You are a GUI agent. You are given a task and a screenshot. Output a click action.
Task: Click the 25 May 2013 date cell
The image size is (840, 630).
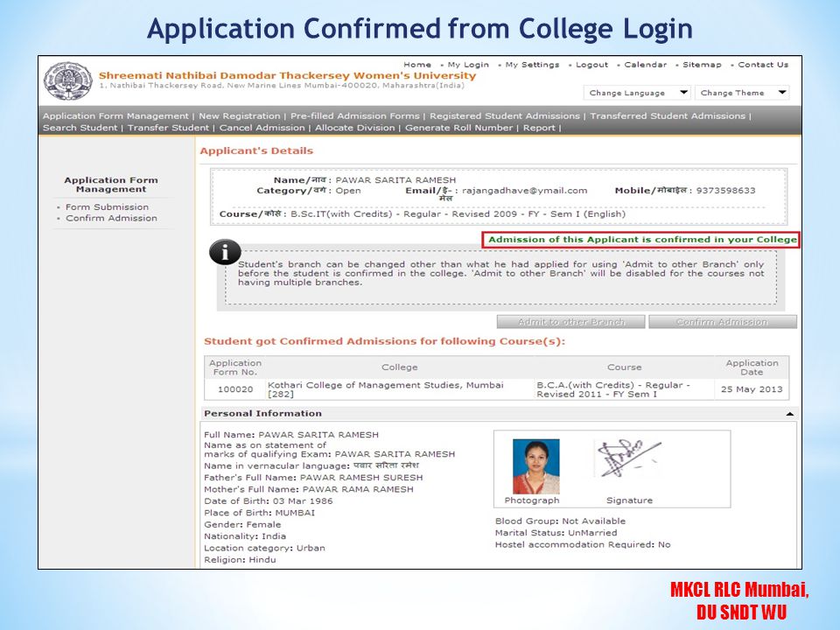pyautogui.click(x=752, y=389)
